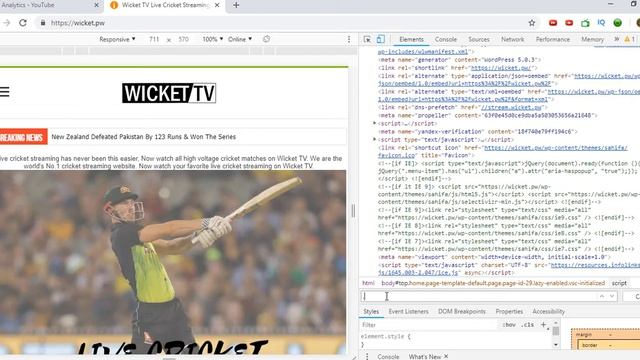Open the Responsive device dropdown
Image resolution: width=640 pixels, height=360 pixels.
click(117, 39)
